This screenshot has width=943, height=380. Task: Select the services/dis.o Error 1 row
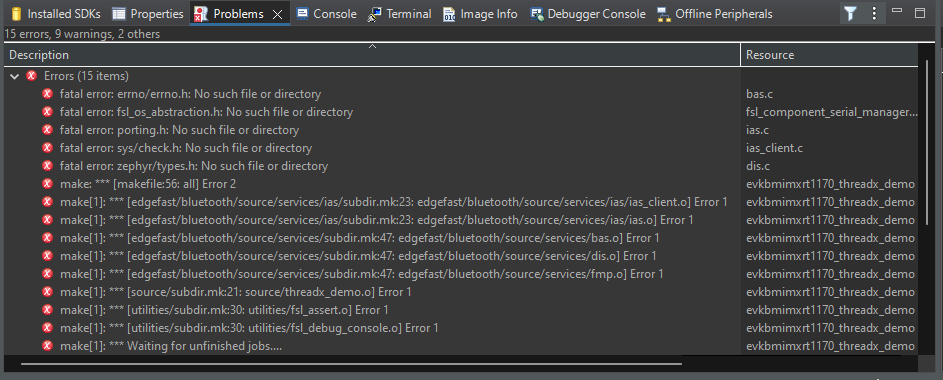click(461, 256)
